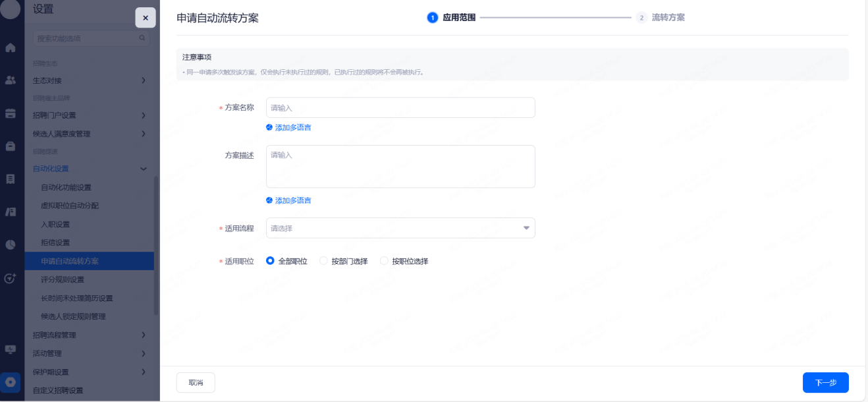Screen dimensions: 868x402
Task: Select the 全部职位 radio button
Action: point(270,261)
